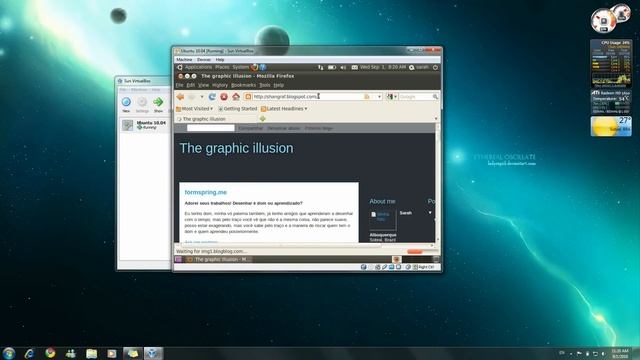Stop page loading with the red stop icon
640x360 pixels.
point(224,97)
